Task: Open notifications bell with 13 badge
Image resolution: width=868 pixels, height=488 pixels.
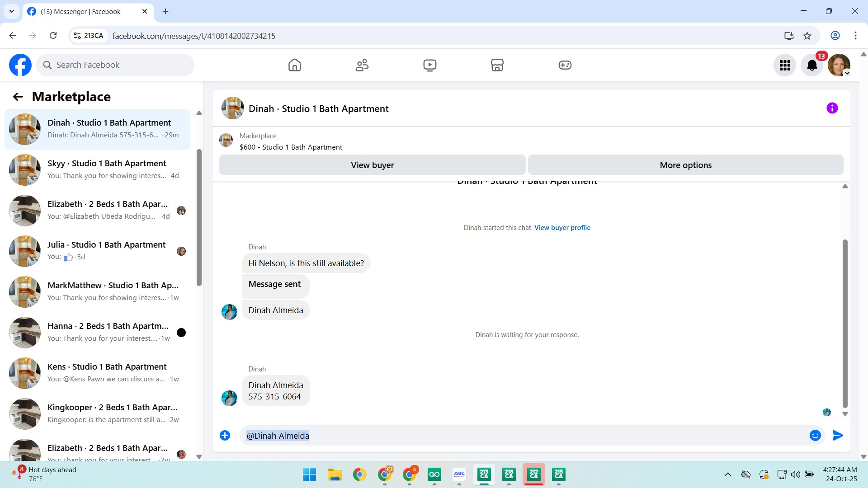Action: coord(812,66)
